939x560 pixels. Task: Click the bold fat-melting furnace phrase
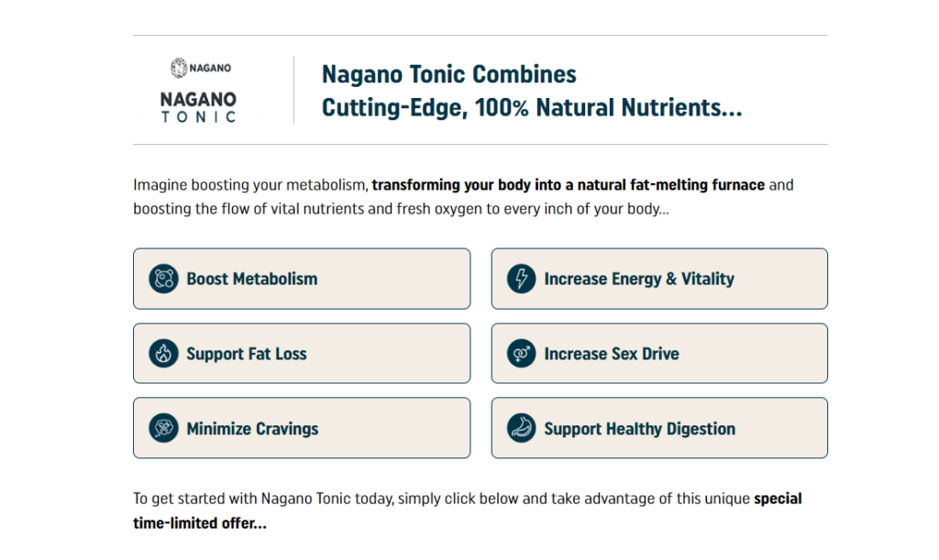coord(569,185)
